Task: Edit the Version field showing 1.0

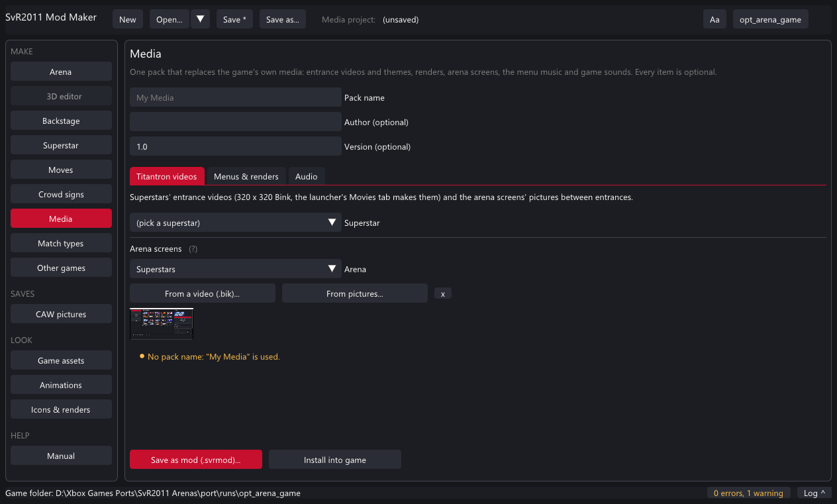Action: [236, 146]
